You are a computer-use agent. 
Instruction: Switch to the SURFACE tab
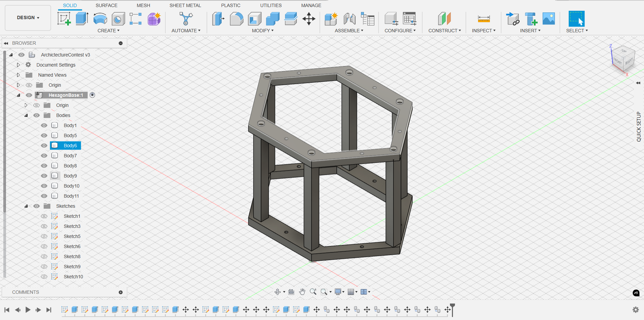106,5
